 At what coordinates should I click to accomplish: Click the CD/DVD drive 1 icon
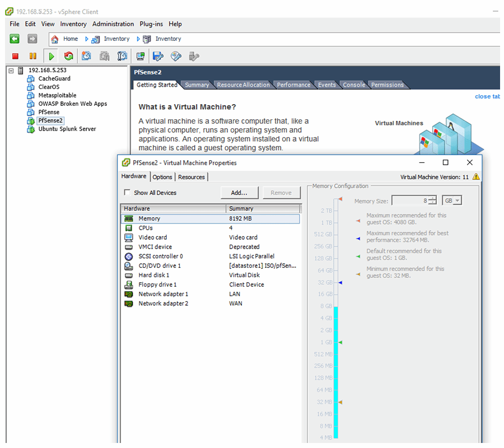129,266
